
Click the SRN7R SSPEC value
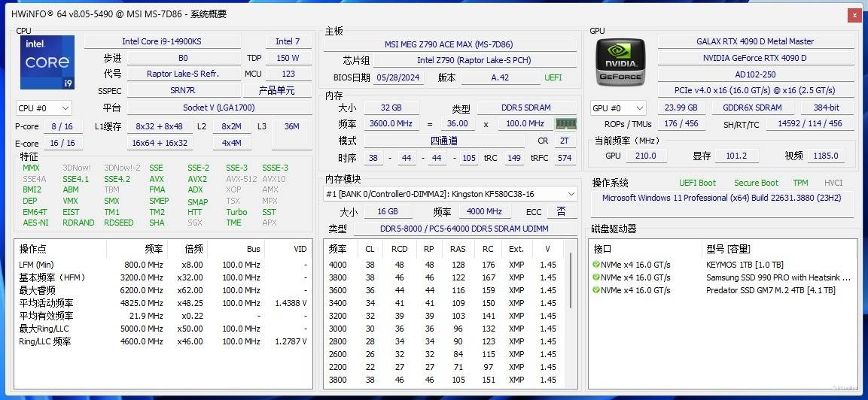pyautogui.click(x=183, y=91)
